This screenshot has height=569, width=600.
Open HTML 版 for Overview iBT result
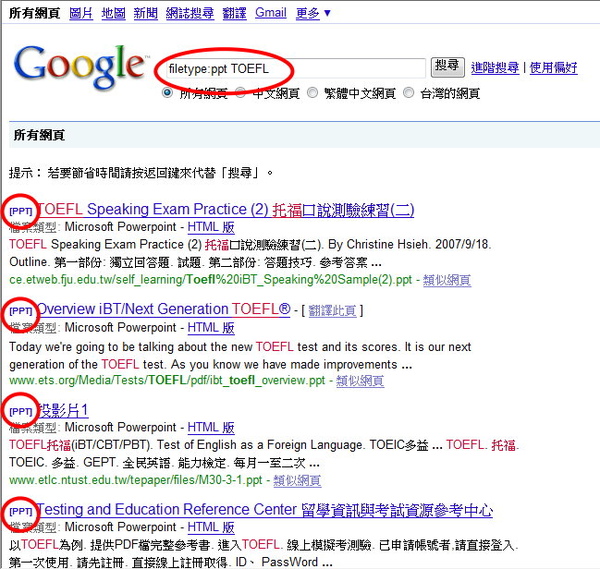(211, 328)
